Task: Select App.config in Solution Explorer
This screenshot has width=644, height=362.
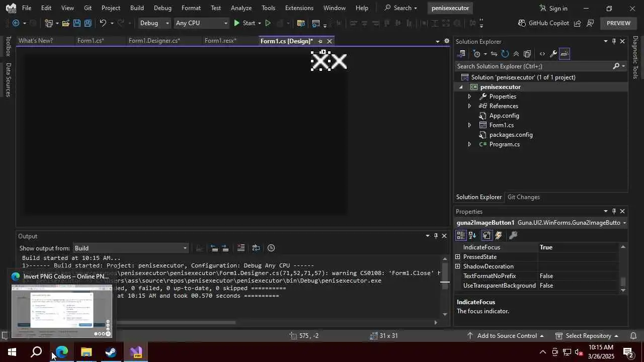Action: 504,116
